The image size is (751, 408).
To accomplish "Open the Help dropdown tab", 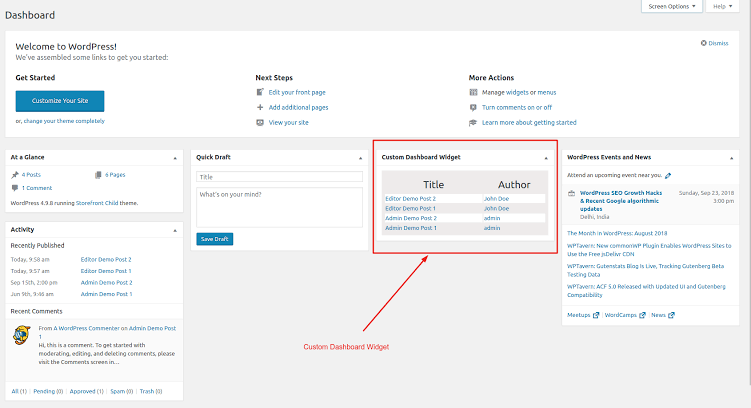I will tap(722, 6).
